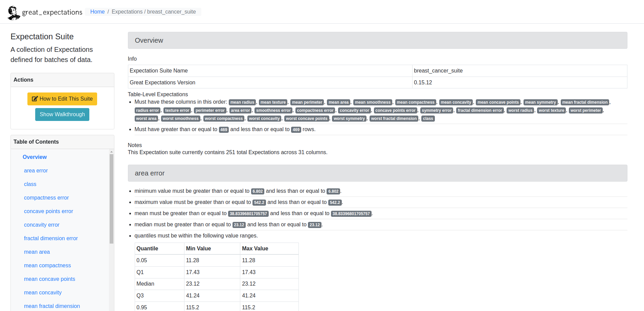Open 'compactness error' from Table of Contents
Viewport: 644px width, 311px height.
(x=46, y=198)
